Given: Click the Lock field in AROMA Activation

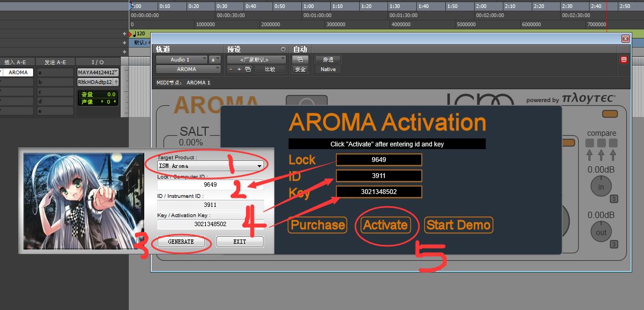Looking at the screenshot, I should pyautogui.click(x=379, y=160).
